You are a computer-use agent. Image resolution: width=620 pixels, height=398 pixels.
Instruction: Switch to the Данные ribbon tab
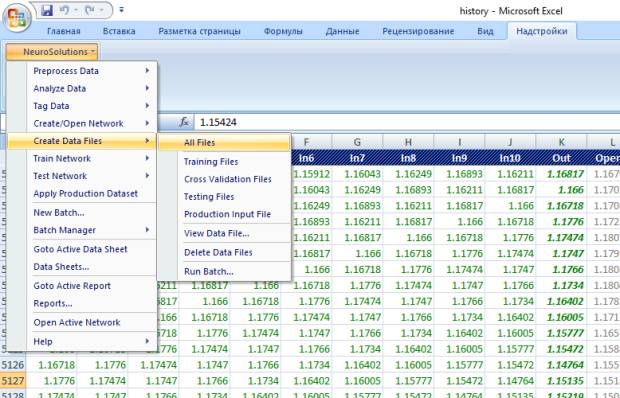point(342,31)
